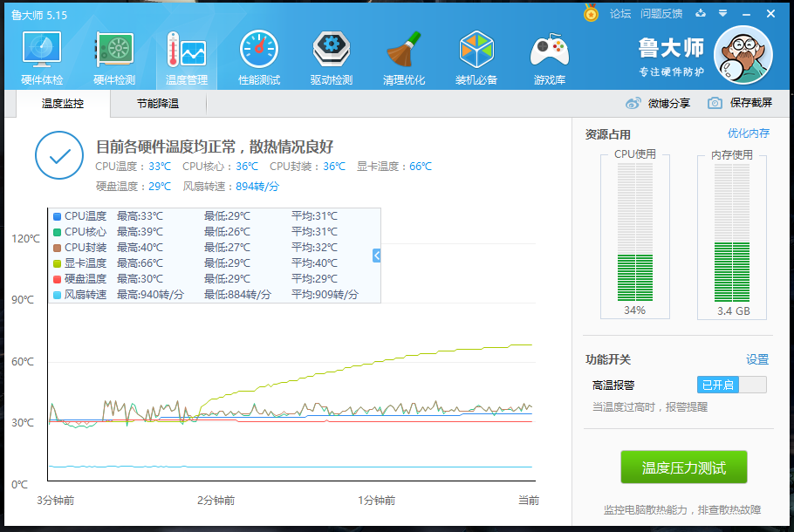Click CPU封装 value 36℃ in summary
This screenshot has width=794, height=532.
tap(334, 167)
